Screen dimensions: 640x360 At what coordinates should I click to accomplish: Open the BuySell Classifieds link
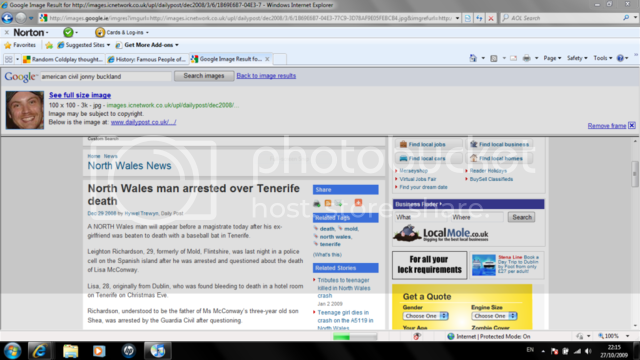click(491, 179)
